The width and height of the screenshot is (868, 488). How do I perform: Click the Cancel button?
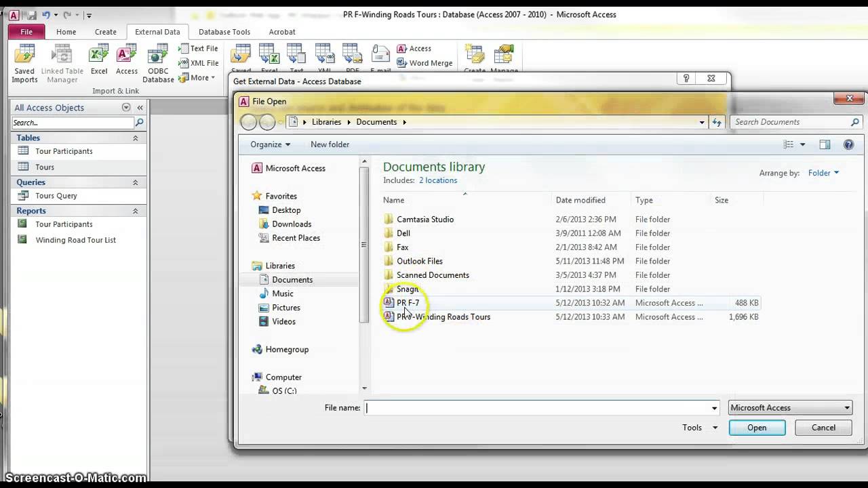823,428
